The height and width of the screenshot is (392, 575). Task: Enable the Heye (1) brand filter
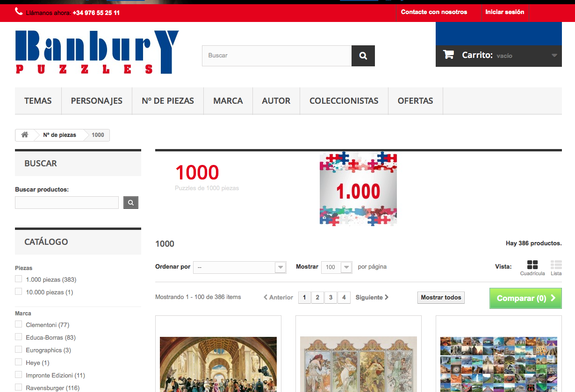19,362
